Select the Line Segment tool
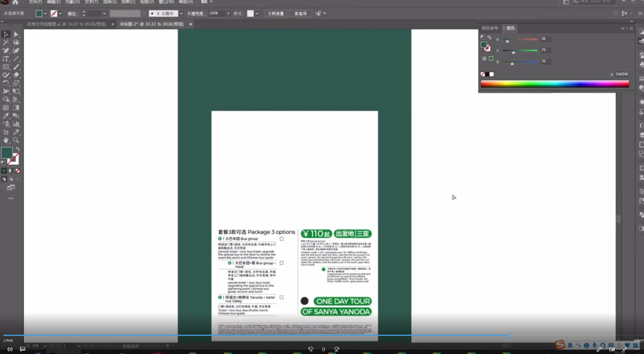 point(16,59)
